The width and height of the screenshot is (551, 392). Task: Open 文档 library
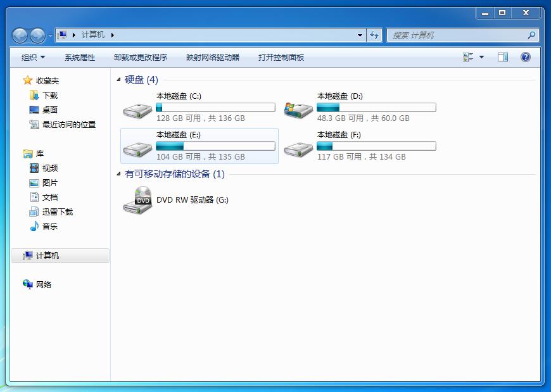pos(50,198)
